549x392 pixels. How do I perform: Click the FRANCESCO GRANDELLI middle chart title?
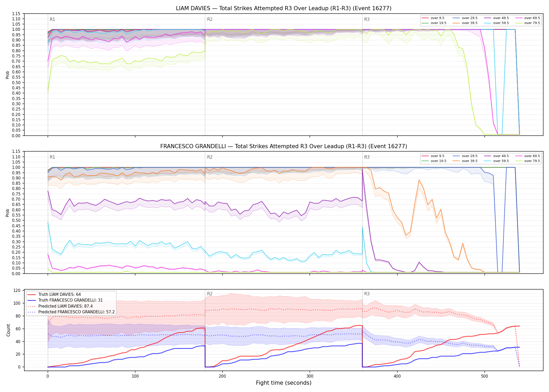(x=284, y=146)
